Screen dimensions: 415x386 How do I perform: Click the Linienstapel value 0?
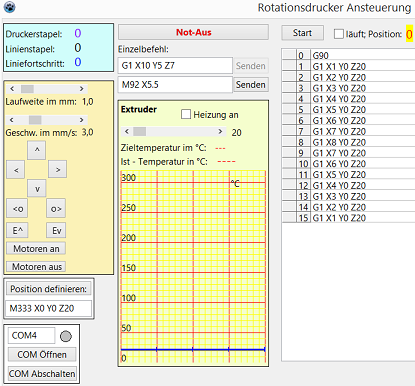(x=78, y=48)
